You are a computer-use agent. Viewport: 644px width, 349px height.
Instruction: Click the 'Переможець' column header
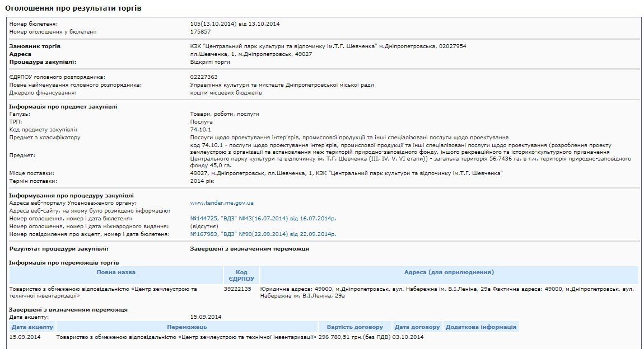[187, 327]
